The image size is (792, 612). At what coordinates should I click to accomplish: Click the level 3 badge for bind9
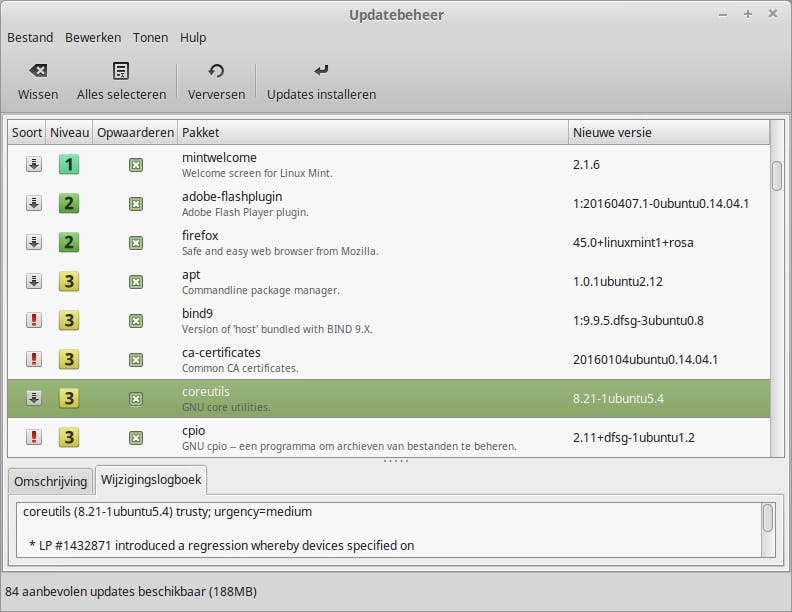(69, 320)
